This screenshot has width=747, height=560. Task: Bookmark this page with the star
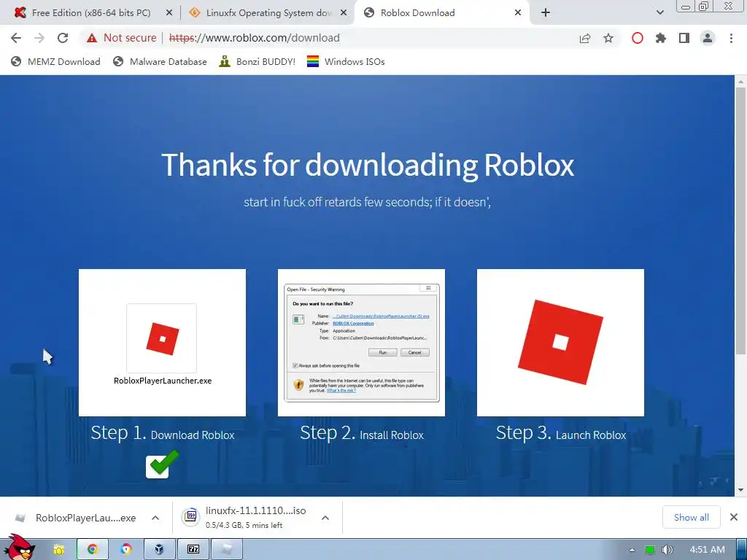(608, 38)
